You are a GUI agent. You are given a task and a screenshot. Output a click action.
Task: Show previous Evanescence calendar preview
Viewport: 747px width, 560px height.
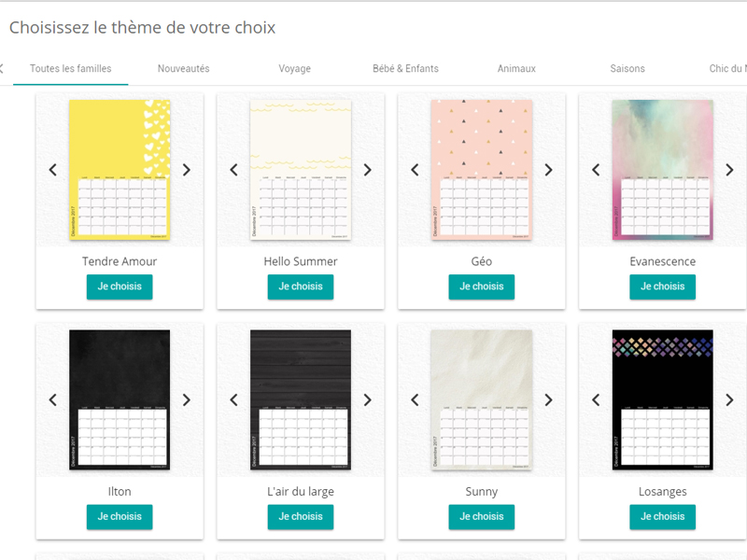596,170
